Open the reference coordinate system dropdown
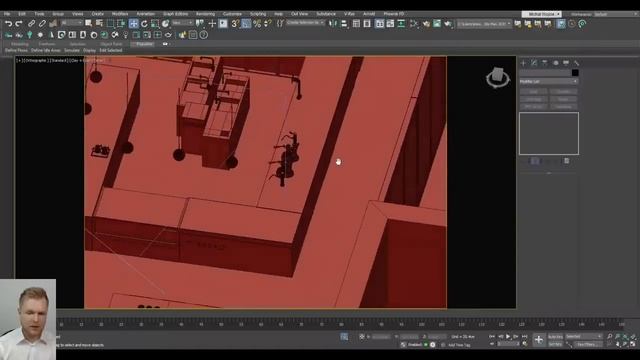The image size is (640, 360). [x=182, y=23]
